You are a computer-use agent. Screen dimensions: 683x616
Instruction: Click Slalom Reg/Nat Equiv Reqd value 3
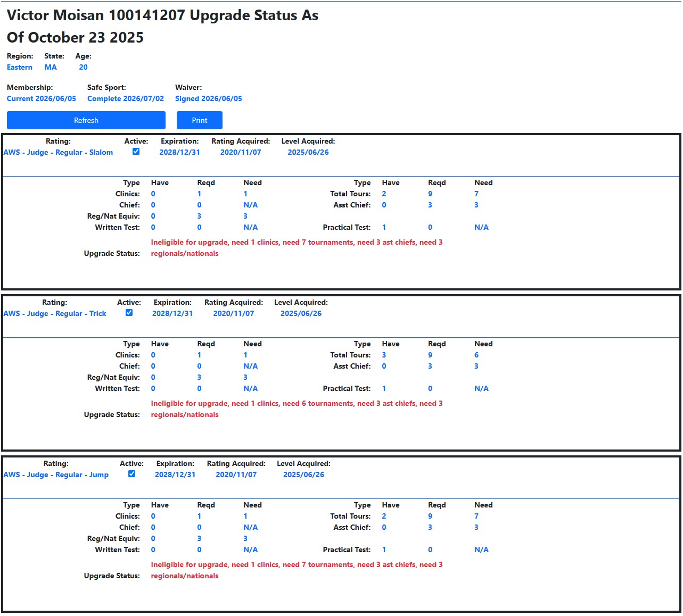click(199, 216)
